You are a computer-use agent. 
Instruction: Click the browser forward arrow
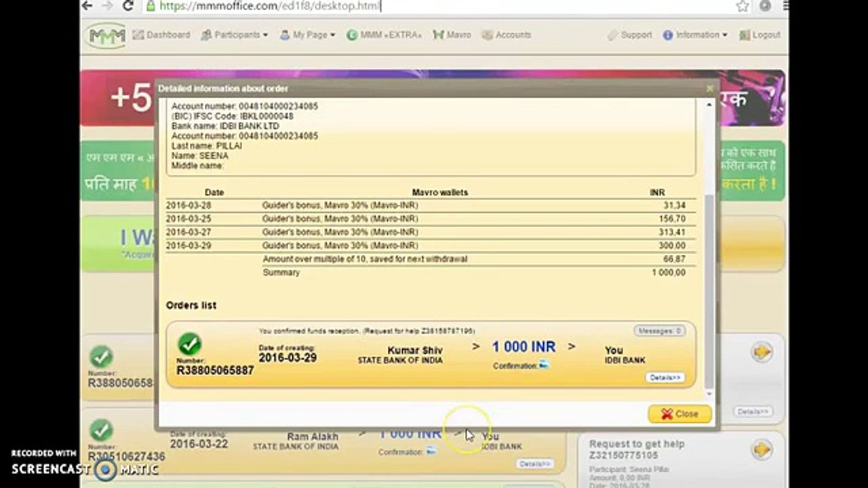coord(107,6)
